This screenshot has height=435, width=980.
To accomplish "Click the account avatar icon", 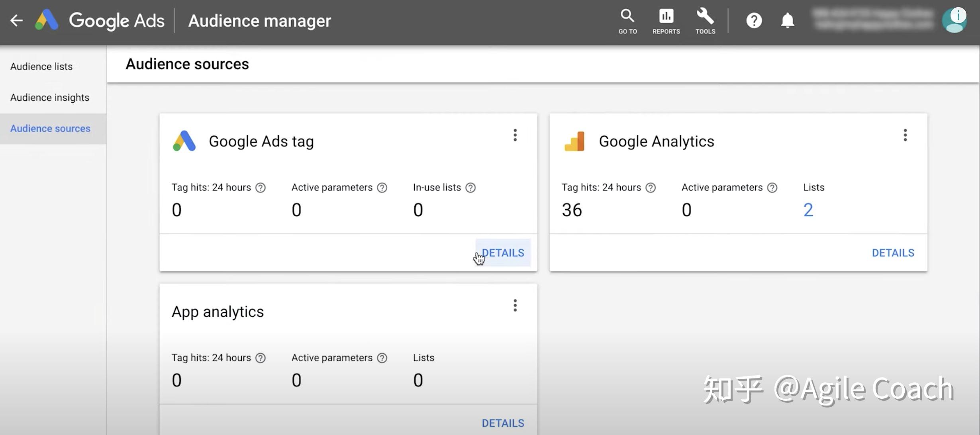I will (954, 20).
